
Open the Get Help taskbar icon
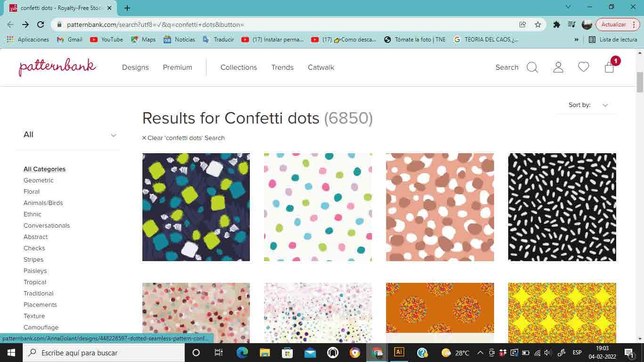pos(422,353)
